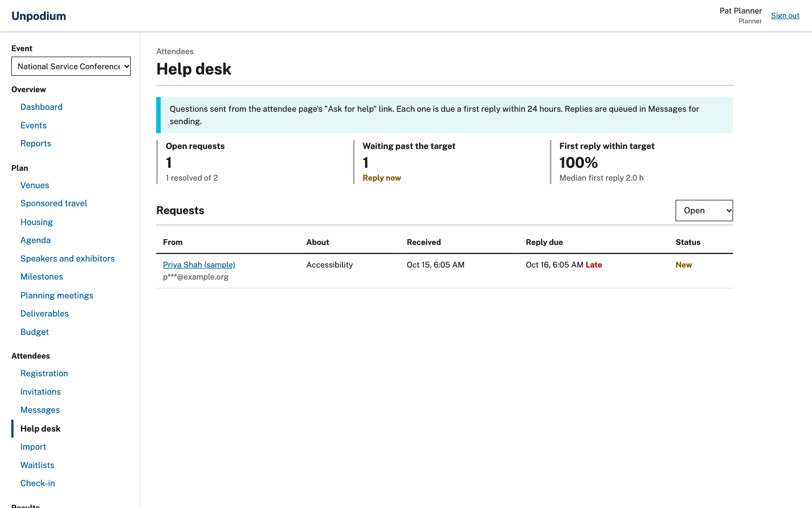Click the New status text
This screenshot has width=812, height=508.
tap(683, 265)
